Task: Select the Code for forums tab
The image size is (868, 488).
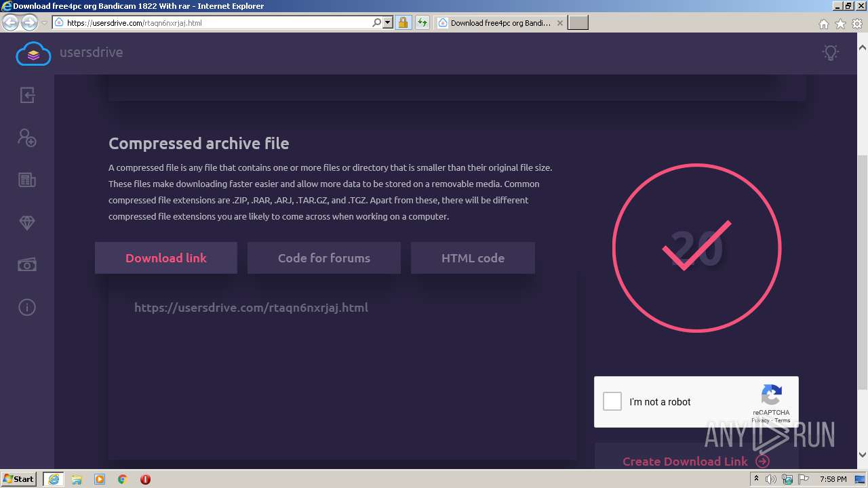Action: [x=324, y=258]
